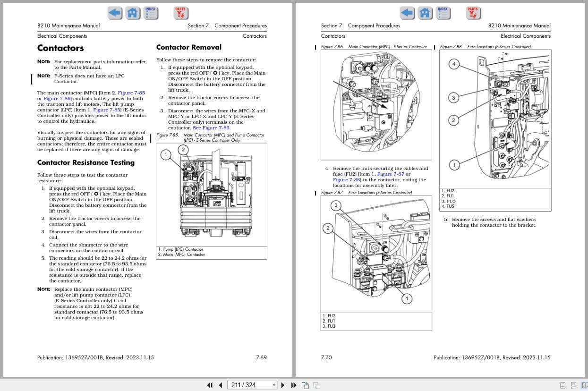The height and width of the screenshot is (391, 588).
Task: Click legend entry '4. FU5'
Action: click(x=448, y=206)
